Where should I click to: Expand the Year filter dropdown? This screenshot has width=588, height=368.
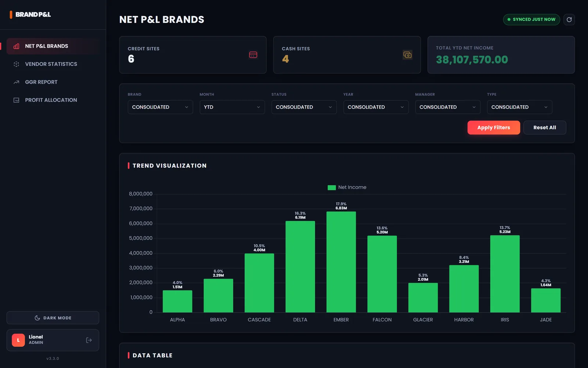[376, 107]
